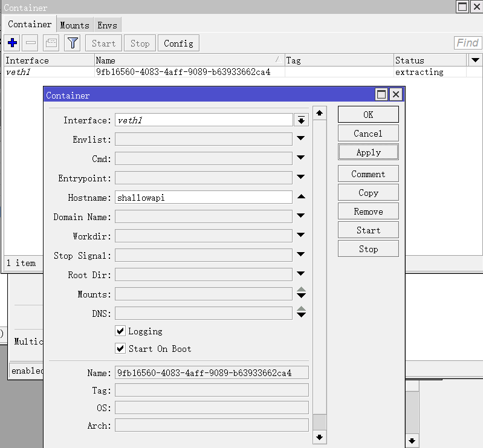Expand the Cmd field arrow
Viewport: 483px width, 448px height.
[x=301, y=157]
